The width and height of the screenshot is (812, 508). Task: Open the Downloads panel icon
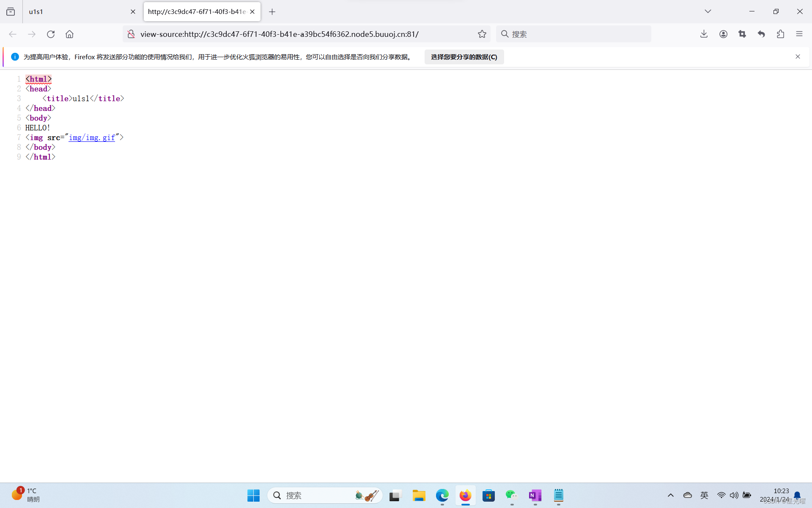click(x=703, y=34)
